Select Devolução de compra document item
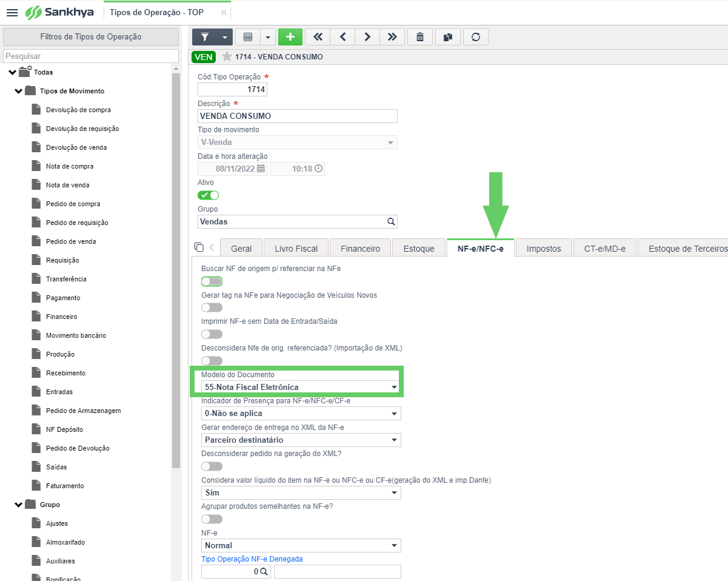The width and height of the screenshot is (728, 581). 71,110
